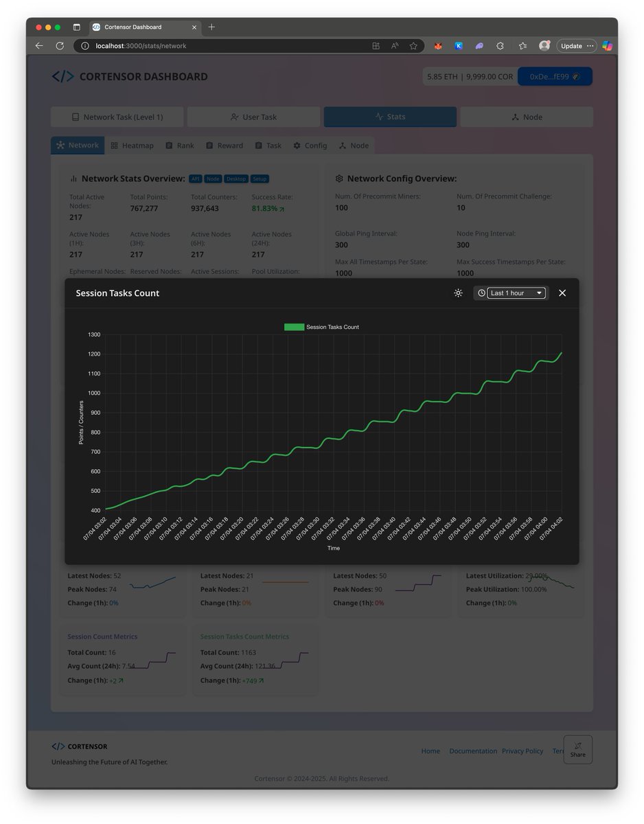Open the purple extension icon in toolbar

pos(479,46)
